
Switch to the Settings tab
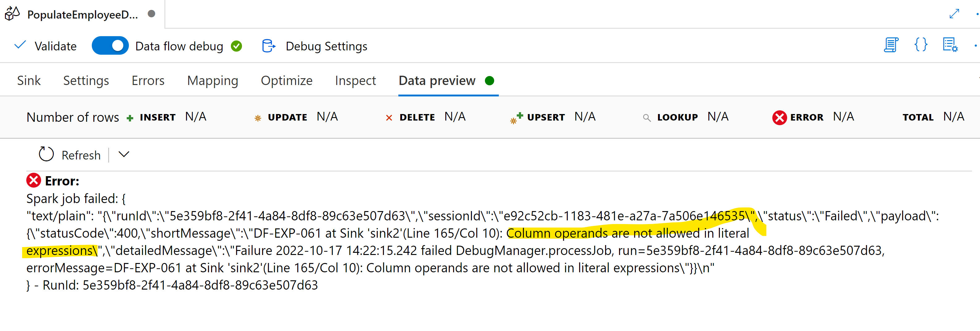coord(86,81)
